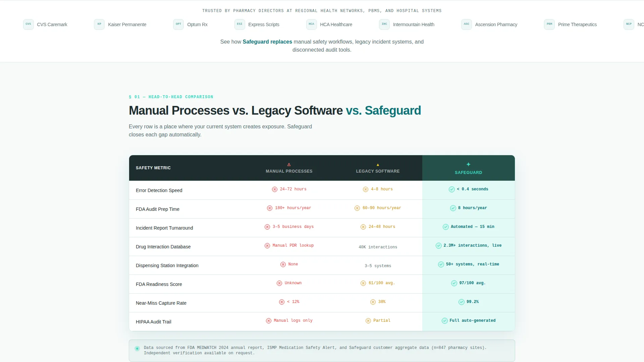Click the Manual Processes column header

[x=289, y=171]
